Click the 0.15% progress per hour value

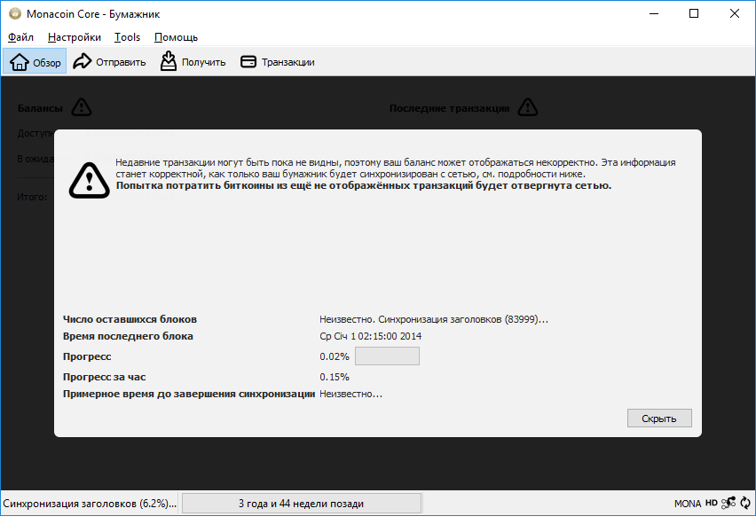tap(335, 377)
